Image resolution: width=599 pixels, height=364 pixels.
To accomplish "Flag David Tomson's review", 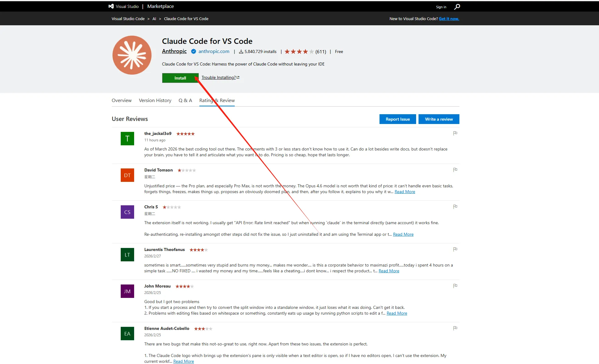I will (455, 170).
